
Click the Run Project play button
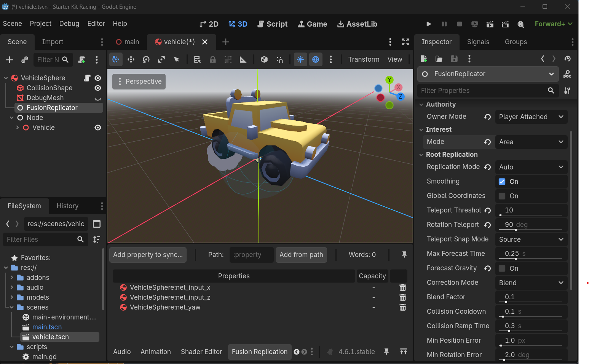click(429, 24)
